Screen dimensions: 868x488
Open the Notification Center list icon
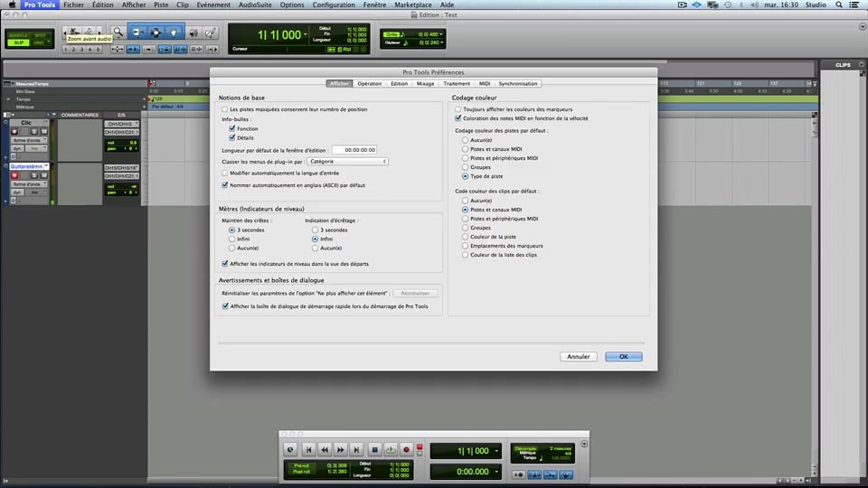(854, 5)
